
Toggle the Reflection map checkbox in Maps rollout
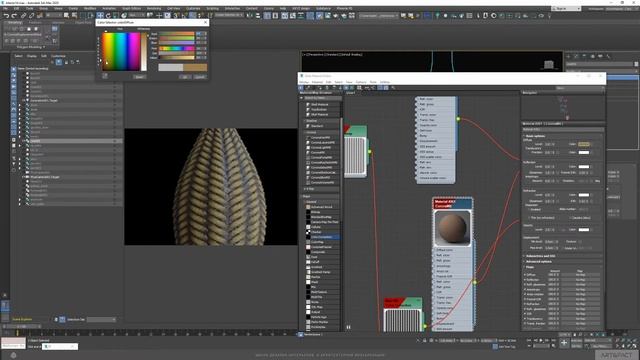click(525, 280)
